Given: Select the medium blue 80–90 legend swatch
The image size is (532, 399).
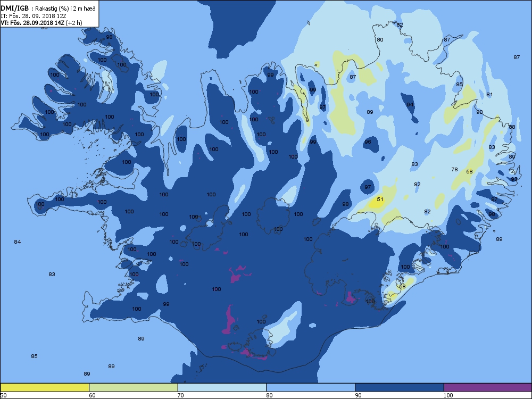Looking at the screenshot, I should (311, 387).
